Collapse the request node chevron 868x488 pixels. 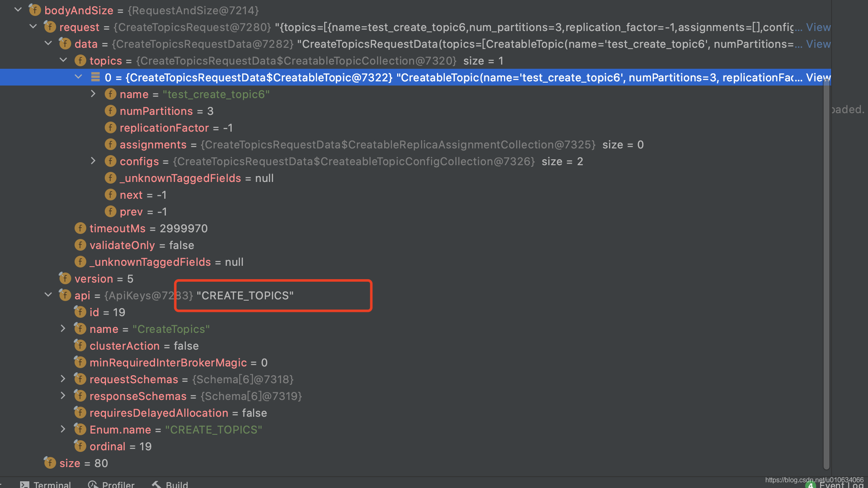33,26
